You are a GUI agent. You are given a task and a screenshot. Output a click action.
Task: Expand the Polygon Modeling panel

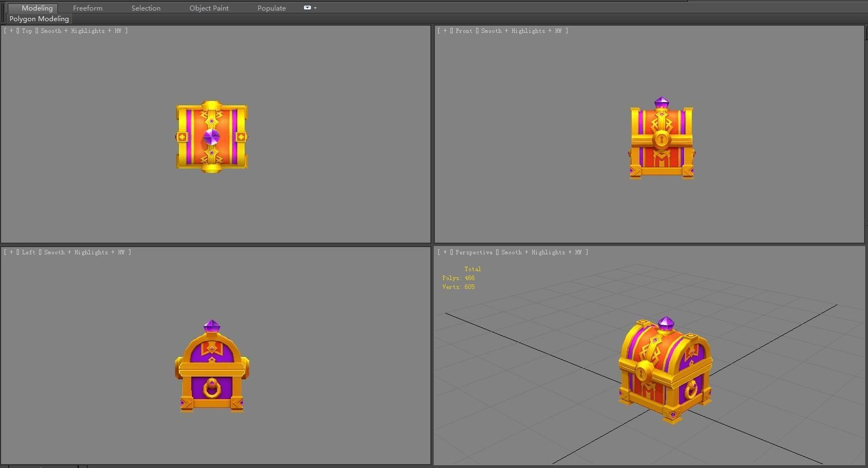pos(39,18)
